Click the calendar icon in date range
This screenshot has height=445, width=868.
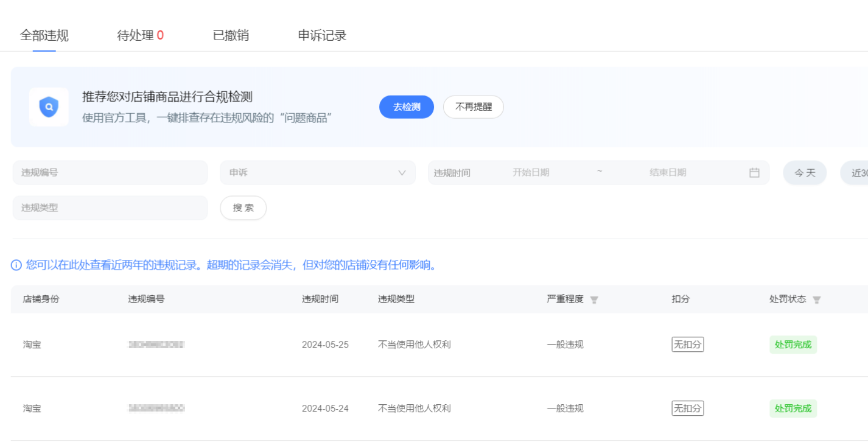pyautogui.click(x=754, y=173)
